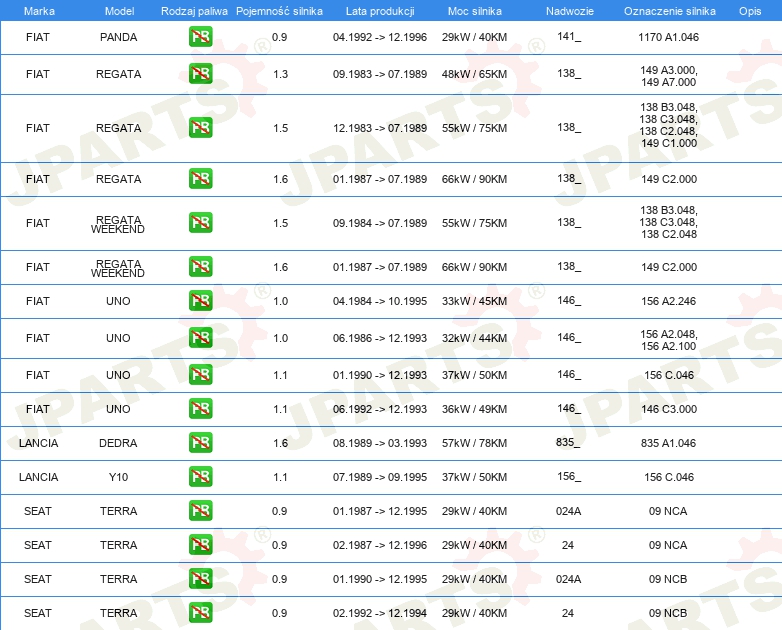
Task: Select production dates 12.1983 -> 07.1989
Action: pos(380,128)
